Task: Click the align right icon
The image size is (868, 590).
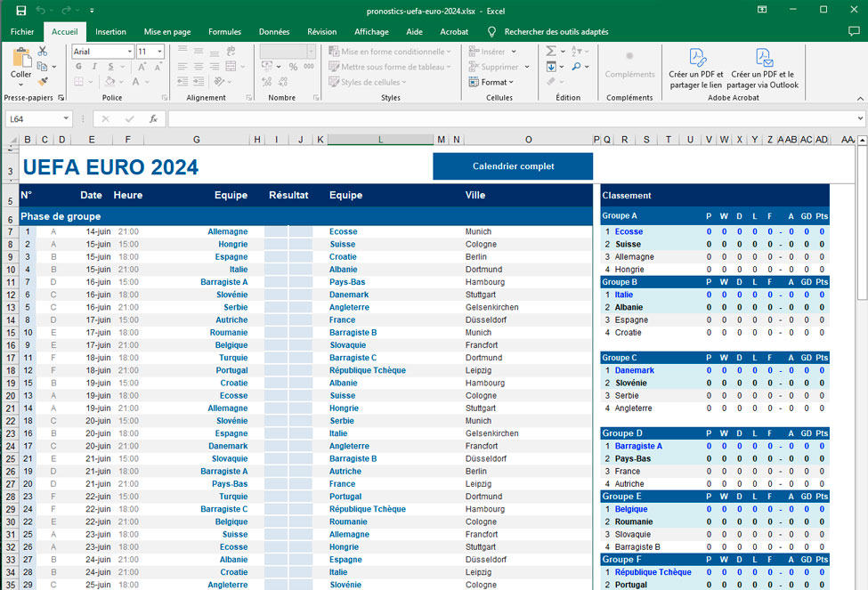Action: point(215,67)
